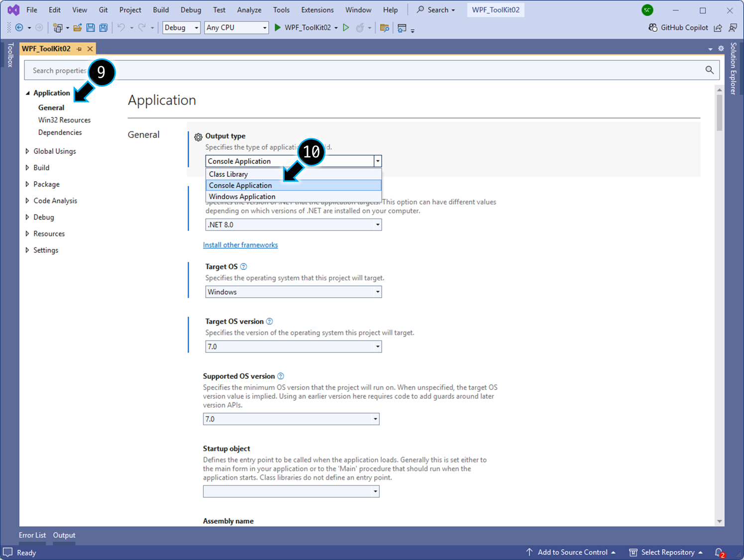This screenshot has height=560, width=744.
Task: Select Class Library in dropdown list
Action: [x=294, y=174]
